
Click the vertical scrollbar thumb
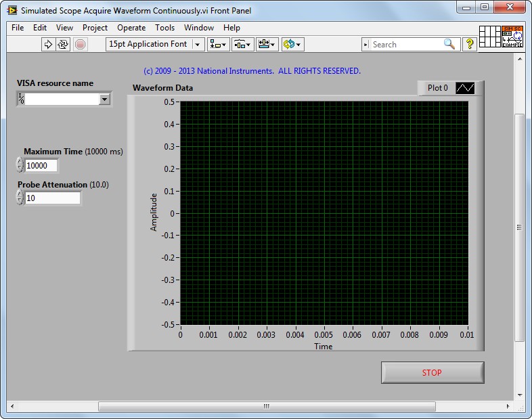click(519, 227)
